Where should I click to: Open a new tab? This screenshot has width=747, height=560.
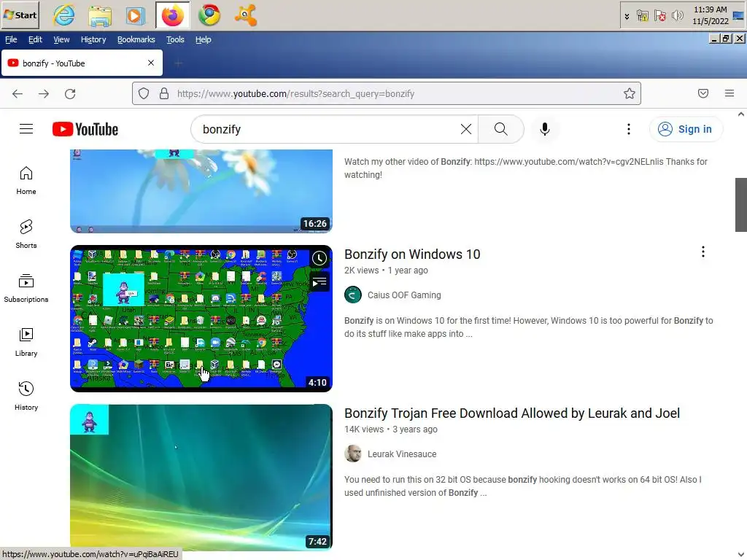point(178,63)
